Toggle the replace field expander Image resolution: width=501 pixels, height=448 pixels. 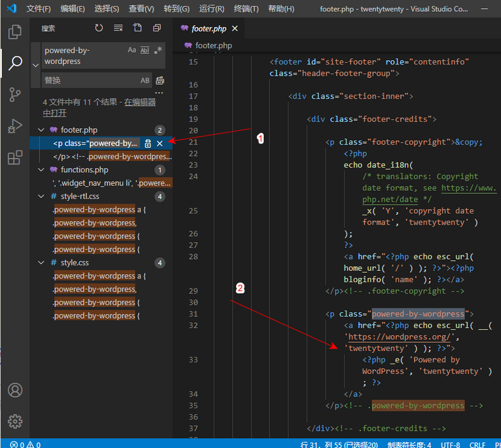tap(36, 65)
